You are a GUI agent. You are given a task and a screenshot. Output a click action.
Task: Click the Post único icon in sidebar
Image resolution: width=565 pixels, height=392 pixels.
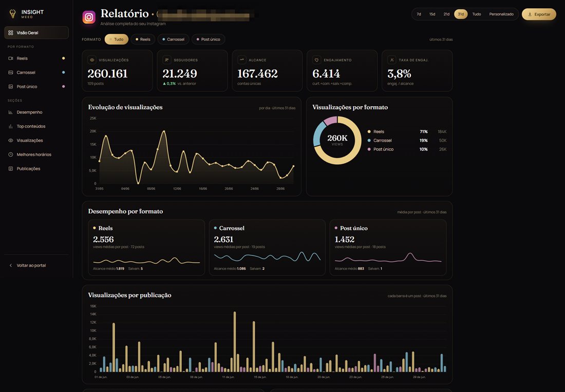11,86
